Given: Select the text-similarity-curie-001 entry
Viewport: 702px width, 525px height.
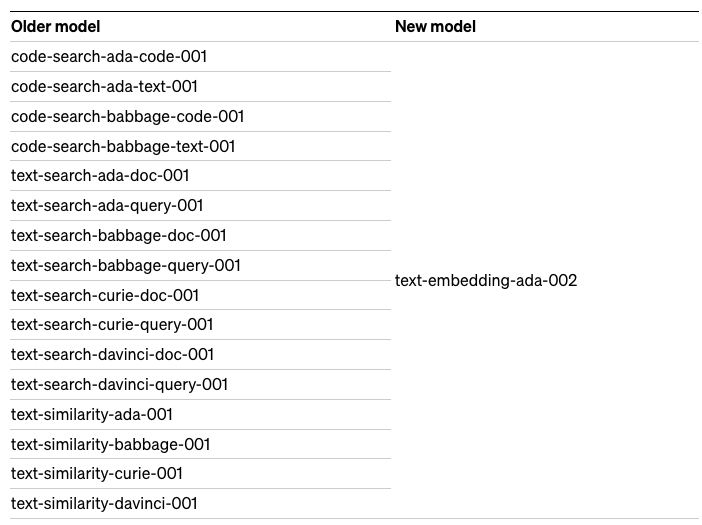Looking at the screenshot, I should click(97, 474).
